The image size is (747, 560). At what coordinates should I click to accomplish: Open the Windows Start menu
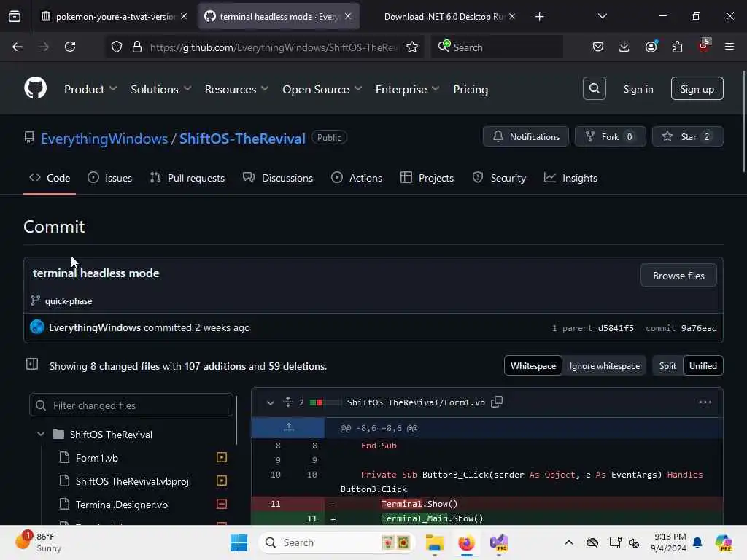point(239,542)
